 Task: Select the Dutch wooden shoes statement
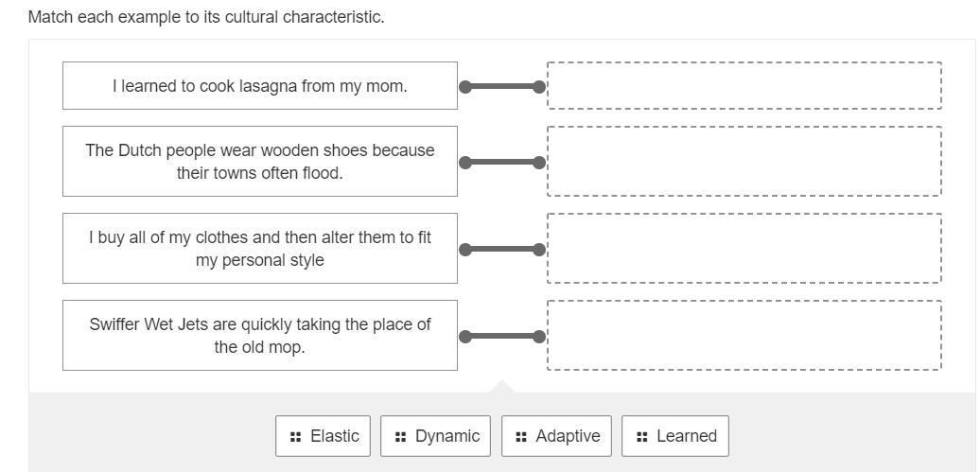260,162
